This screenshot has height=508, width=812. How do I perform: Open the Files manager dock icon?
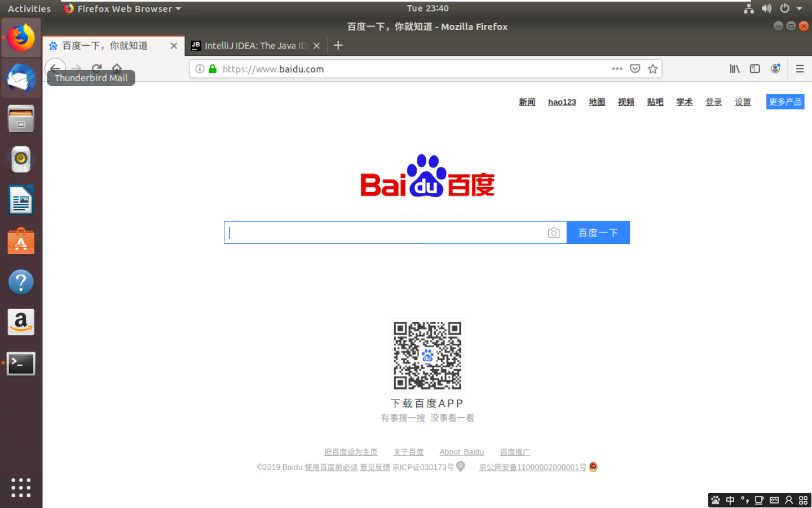coord(21,119)
